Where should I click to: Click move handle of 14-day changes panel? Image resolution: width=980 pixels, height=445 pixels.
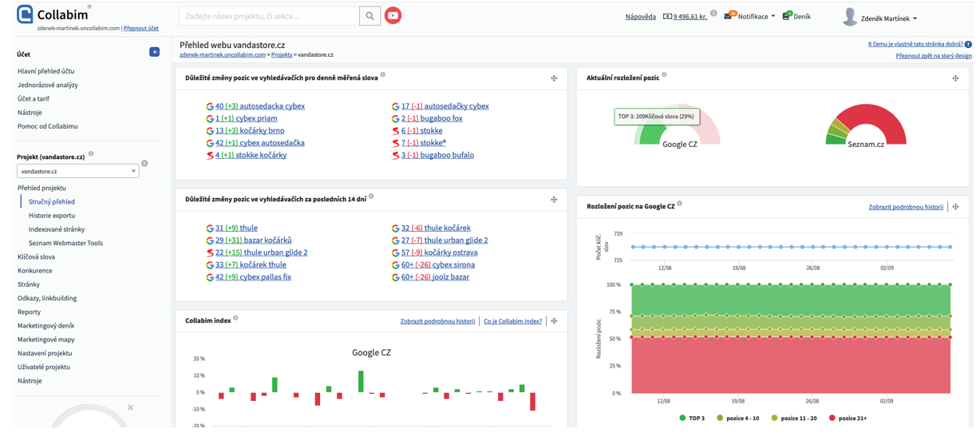[554, 200]
